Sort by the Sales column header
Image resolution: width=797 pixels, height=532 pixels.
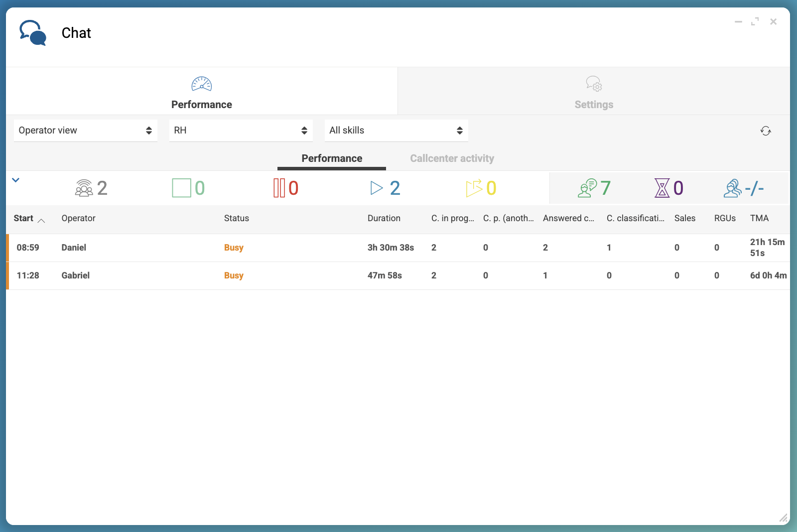(x=685, y=218)
